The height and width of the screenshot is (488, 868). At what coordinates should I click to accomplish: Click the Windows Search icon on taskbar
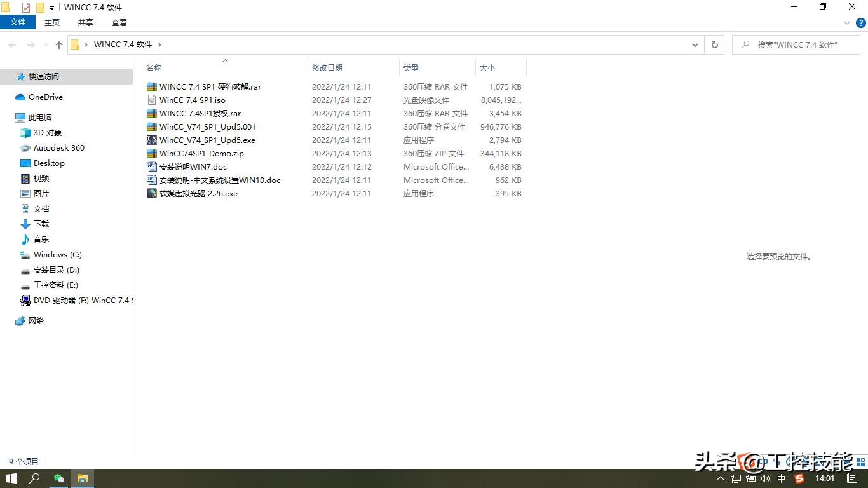point(34,478)
